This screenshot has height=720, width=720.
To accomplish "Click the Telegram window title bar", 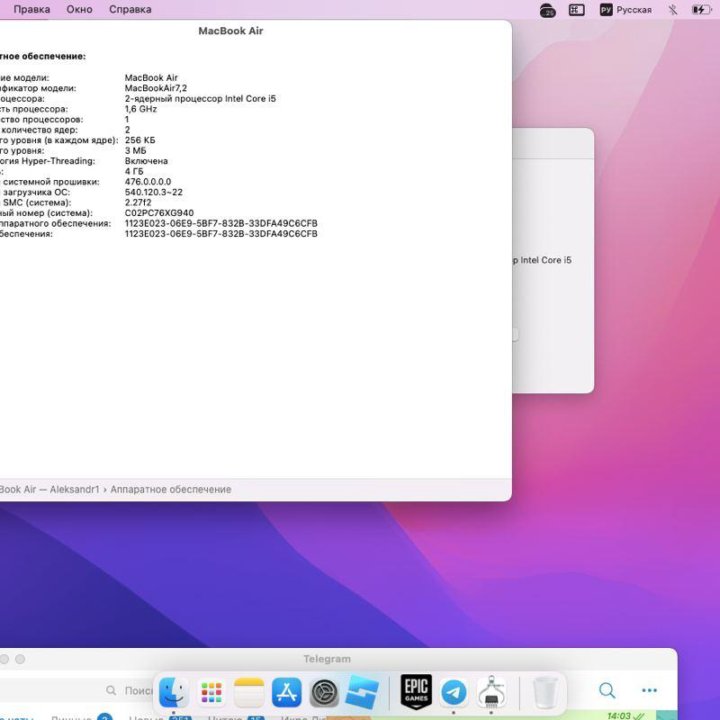I will click(x=327, y=659).
